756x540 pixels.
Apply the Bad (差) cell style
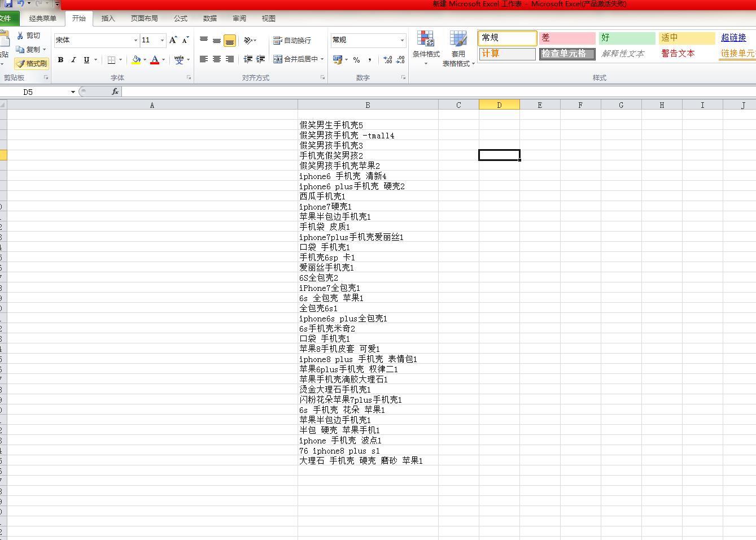(567, 38)
